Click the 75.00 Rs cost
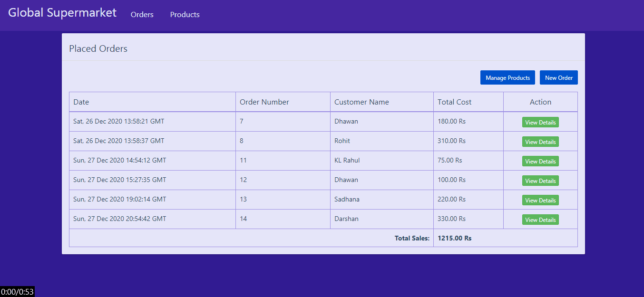Screen dimensions: 644x297 450,161
